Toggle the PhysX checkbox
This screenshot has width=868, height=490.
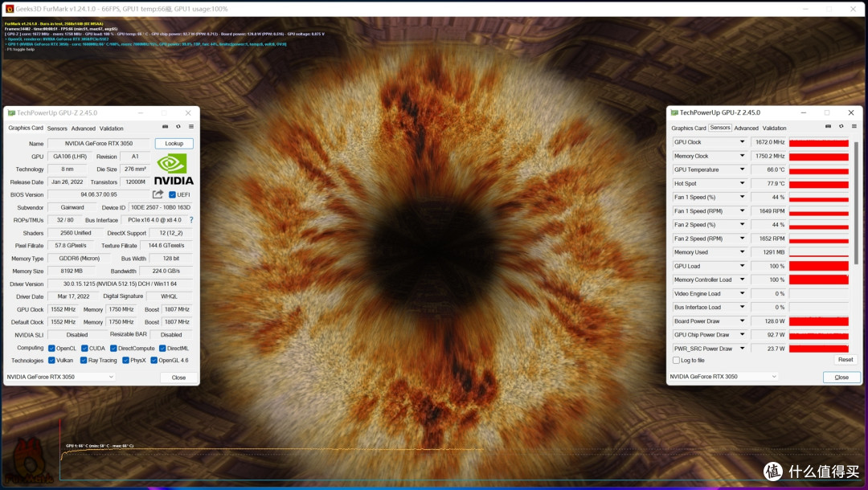pos(125,361)
